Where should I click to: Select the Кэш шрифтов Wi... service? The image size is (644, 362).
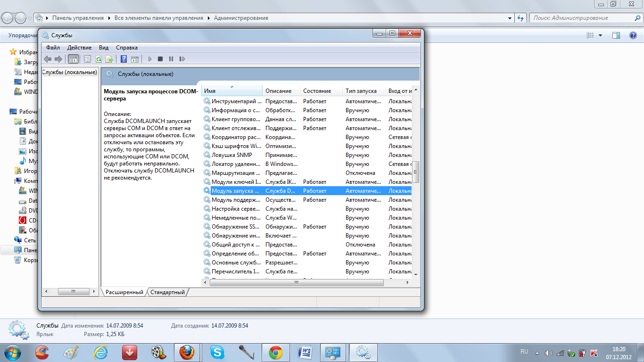(x=307, y=146)
